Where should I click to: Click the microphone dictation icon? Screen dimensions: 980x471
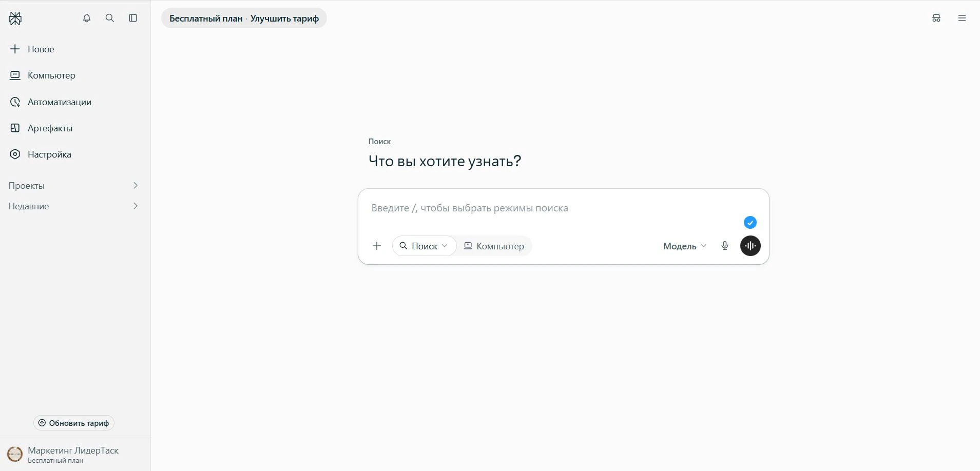(x=725, y=246)
